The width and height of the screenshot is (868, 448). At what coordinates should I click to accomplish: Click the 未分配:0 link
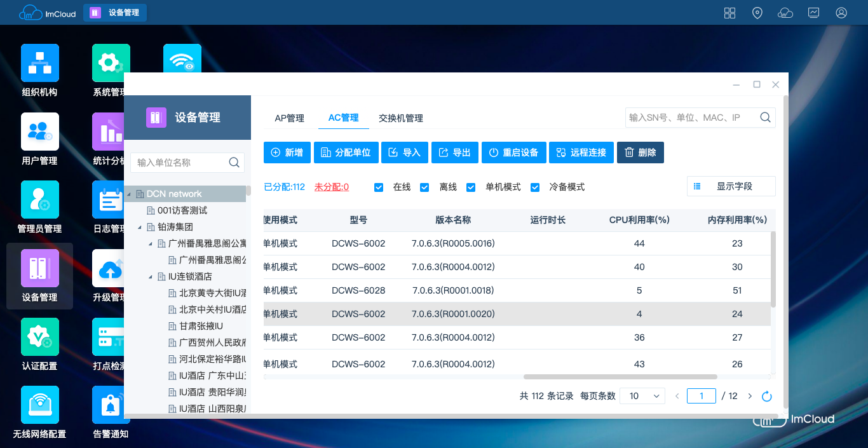[331, 187]
